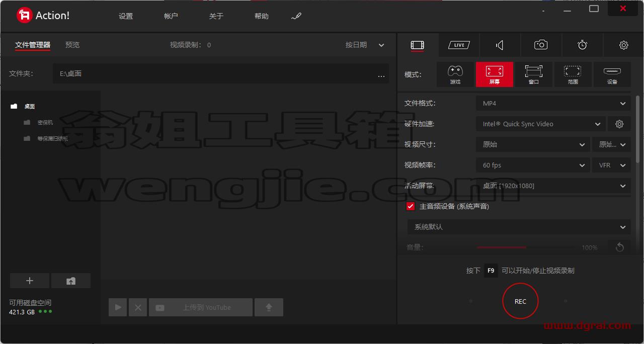This screenshot has width=644, height=344.
Task: Click the open folder location button
Action: pyautogui.click(x=71, y=281)
